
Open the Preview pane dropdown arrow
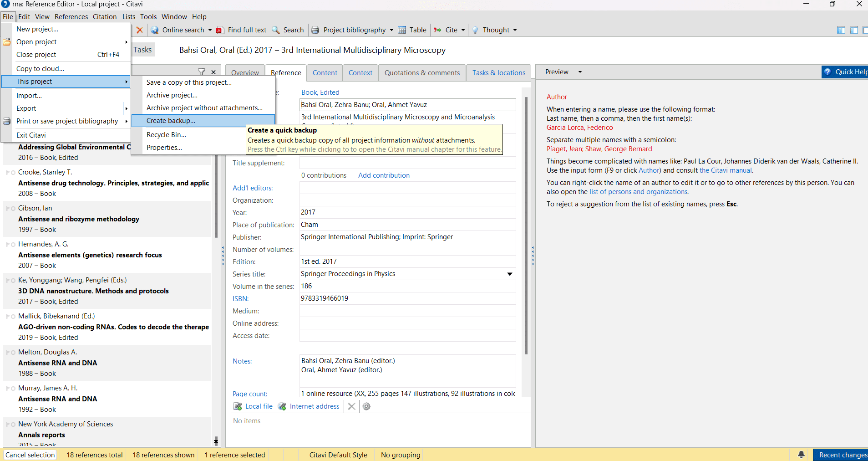tap(580, 72)
